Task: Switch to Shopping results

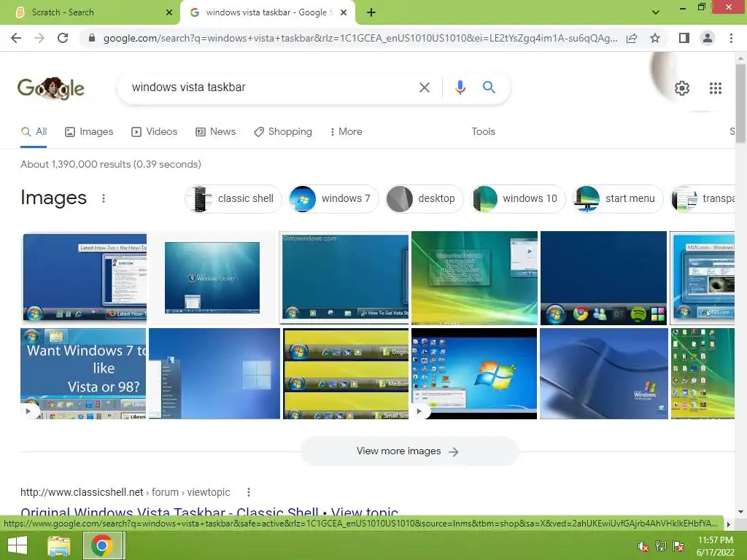Action: click(x=283, y=132)
